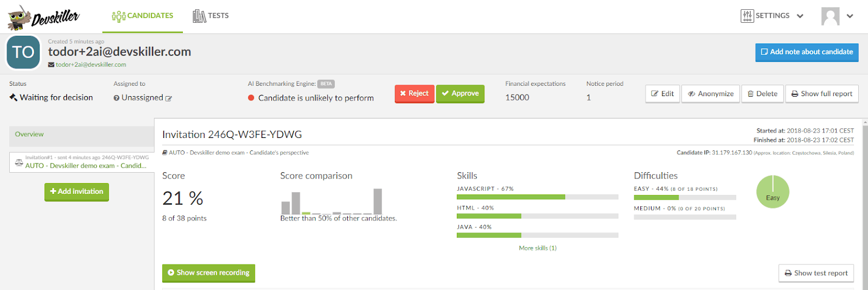Click the scales icon beside Invitation#1
The width and height of the screenshot is (868, 290).
point(19,162)
